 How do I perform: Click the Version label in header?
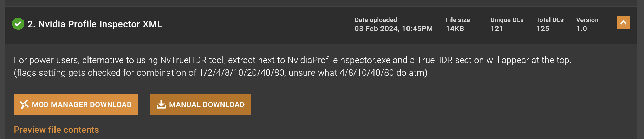pos(587,20)
